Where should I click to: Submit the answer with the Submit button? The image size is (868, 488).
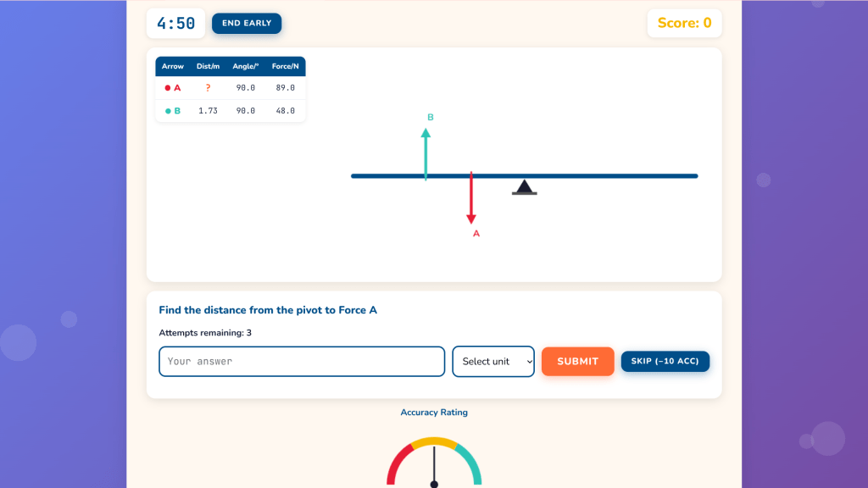tap(577, 361)
